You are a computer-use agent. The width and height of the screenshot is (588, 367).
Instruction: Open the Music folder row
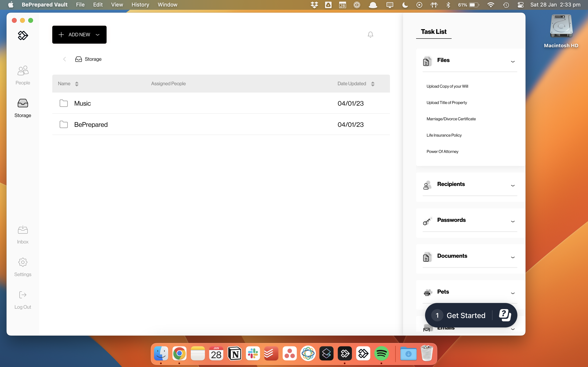83,103
